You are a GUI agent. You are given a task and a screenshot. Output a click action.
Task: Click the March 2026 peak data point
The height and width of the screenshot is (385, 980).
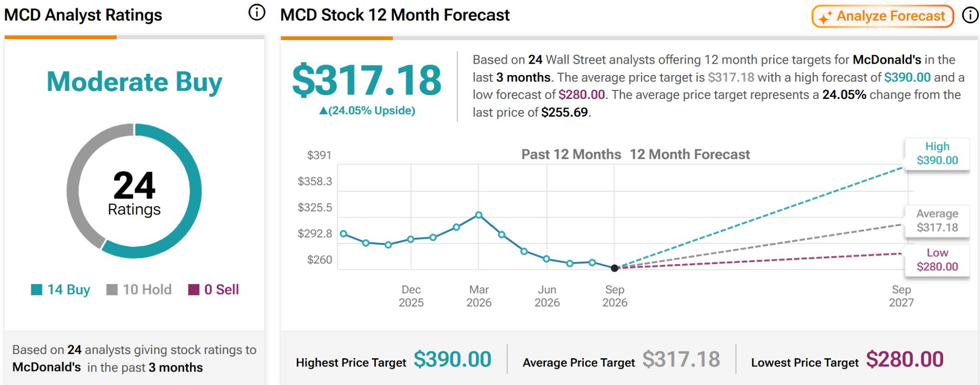coord(479,215)
